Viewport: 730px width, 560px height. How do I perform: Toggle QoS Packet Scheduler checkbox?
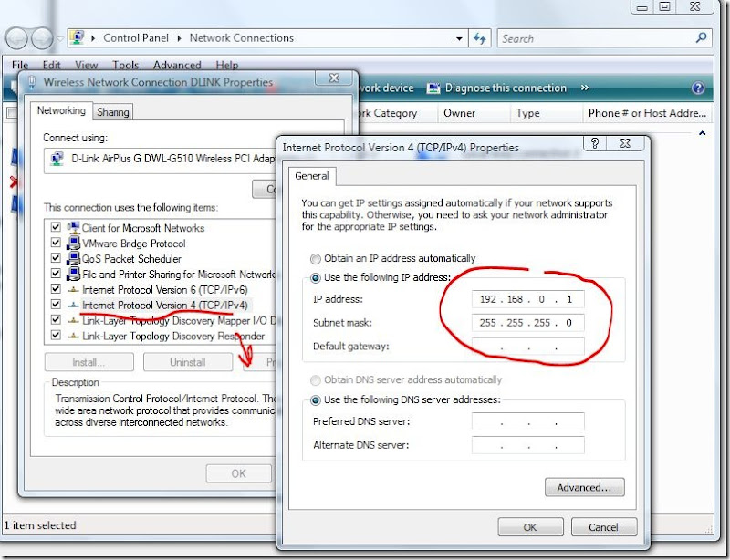[56, 258]
